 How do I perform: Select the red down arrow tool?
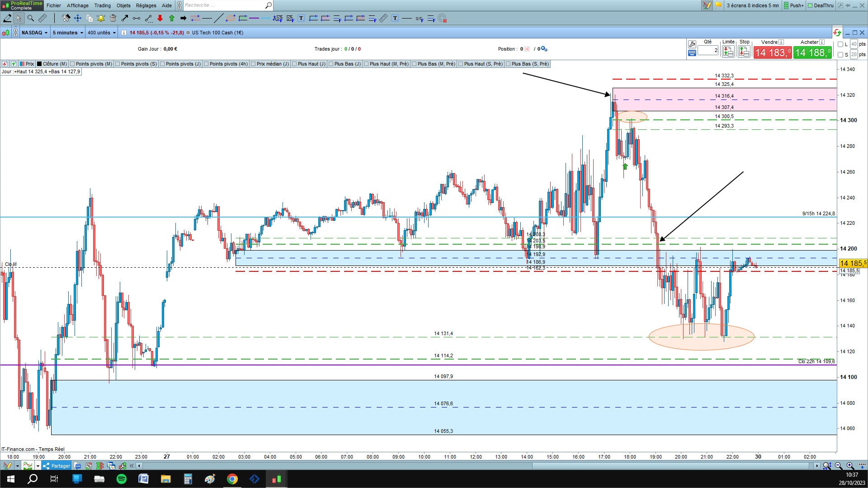pos(160,19)
